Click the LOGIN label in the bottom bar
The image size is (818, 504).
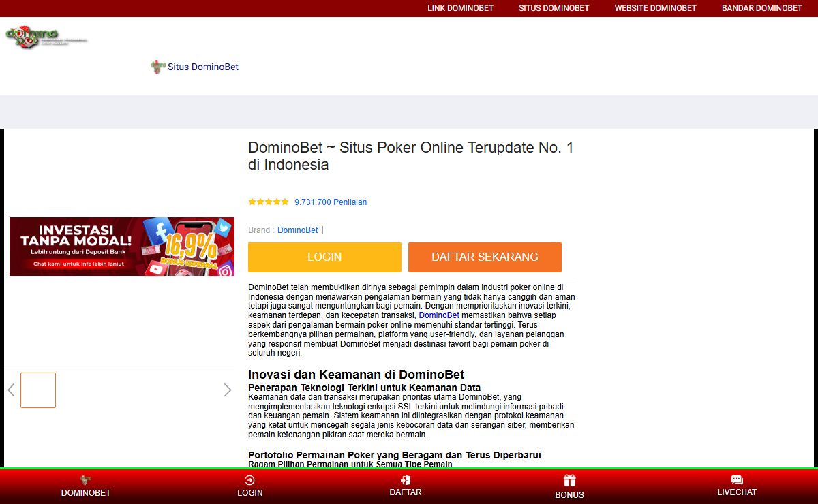[250, 493]
